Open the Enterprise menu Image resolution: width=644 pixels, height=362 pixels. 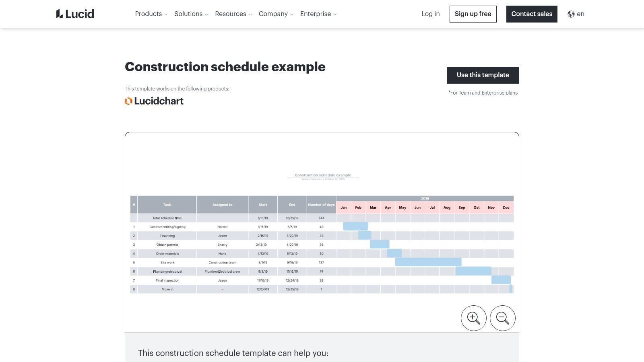(x=318, y=14)
